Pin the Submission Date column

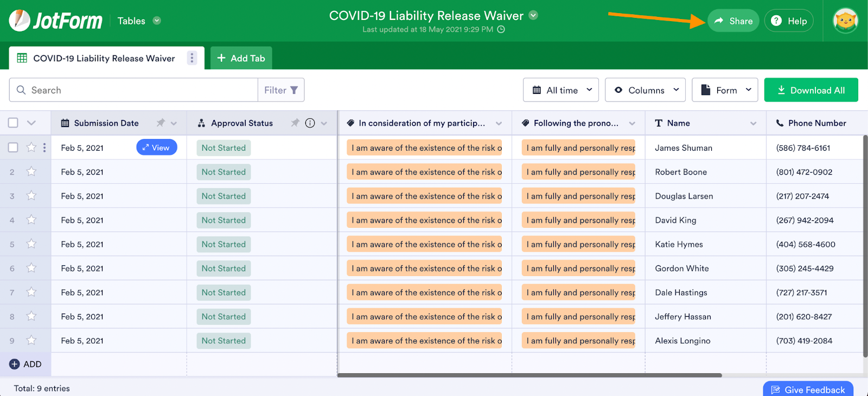[161, 123]
